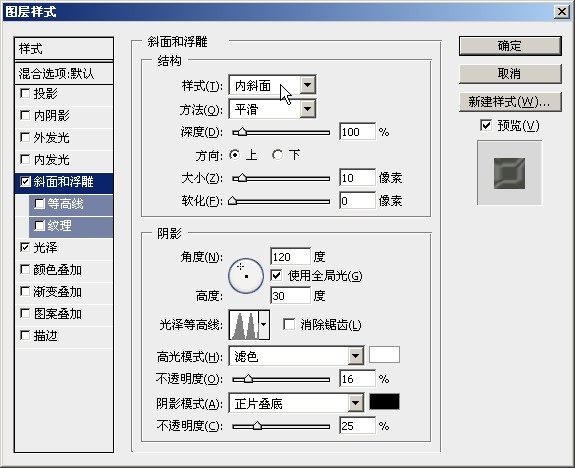
Task: Enable the 纹理 sub-option checkbox
Action: 39,226
